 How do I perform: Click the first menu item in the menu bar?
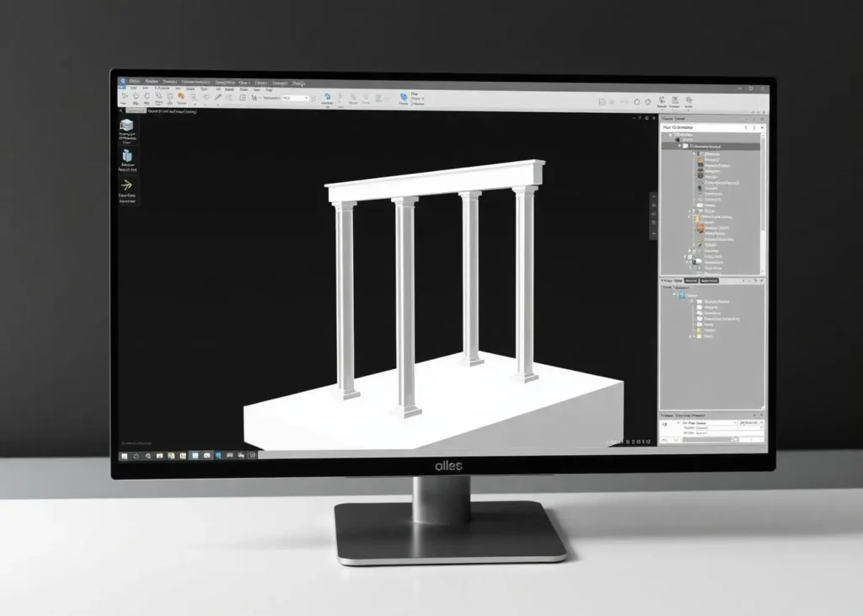coord(134,82)
